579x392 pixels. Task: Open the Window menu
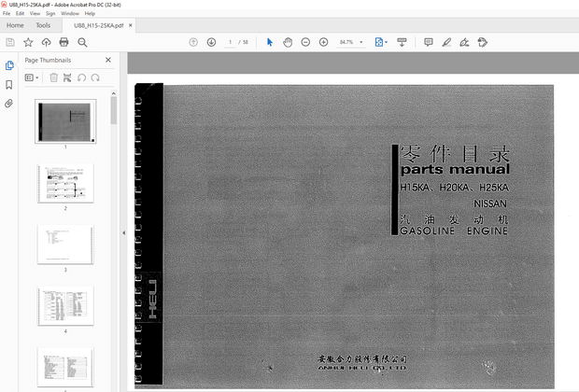point(70,14)
